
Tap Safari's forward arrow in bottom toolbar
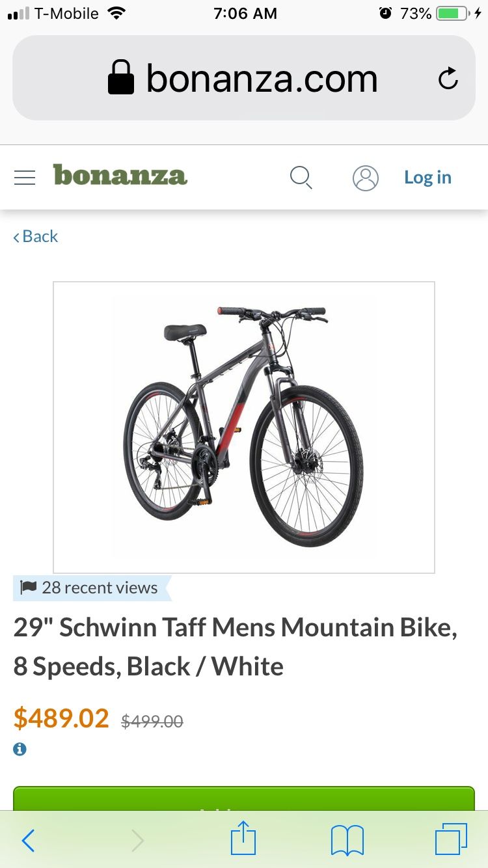pyautogui.click(x=137, y=841)
